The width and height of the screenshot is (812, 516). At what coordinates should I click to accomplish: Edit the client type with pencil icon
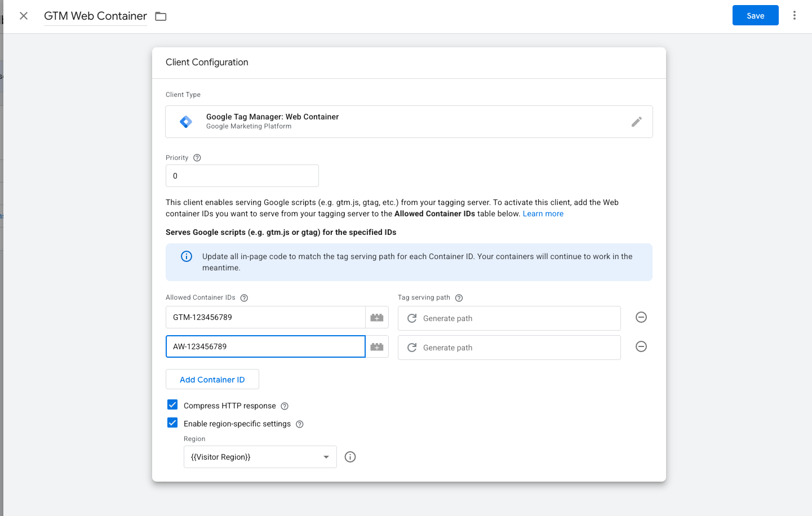(637, 122)
